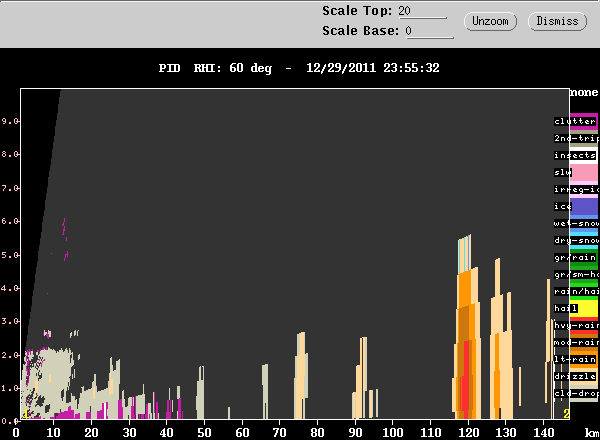This screenshot has height=440, width=600.
Task: Click the x-axis 70 km label
Action: 280,433
